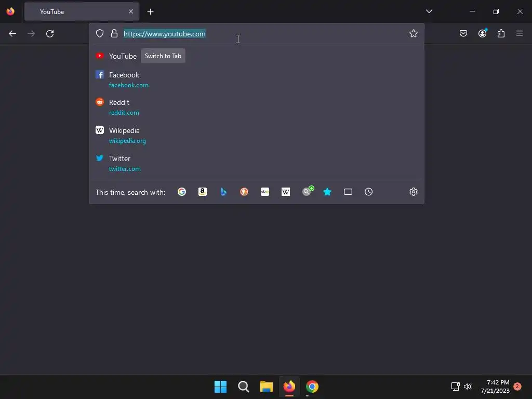Choose the Facebook suggestion

coord(257,79)
